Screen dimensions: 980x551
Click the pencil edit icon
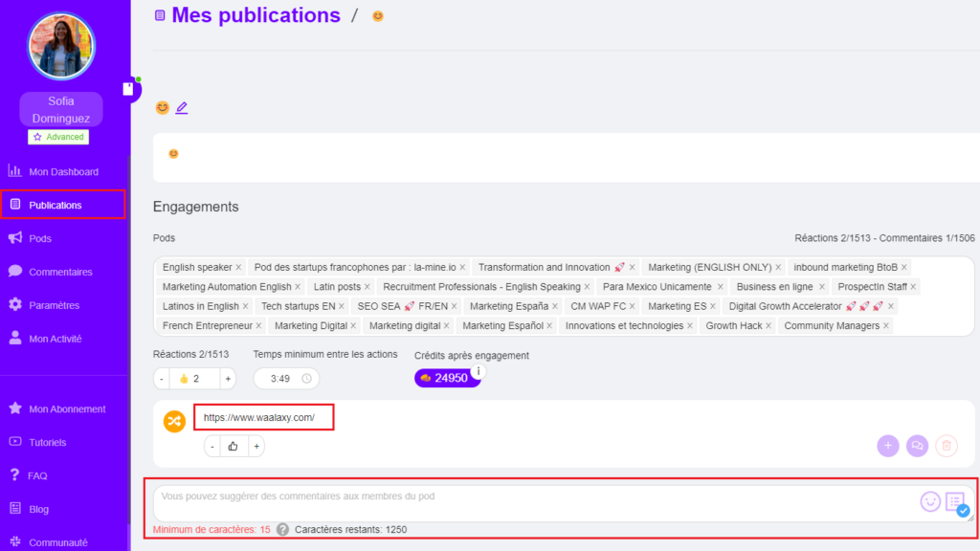pyautogui.click(x=182, y=108)
